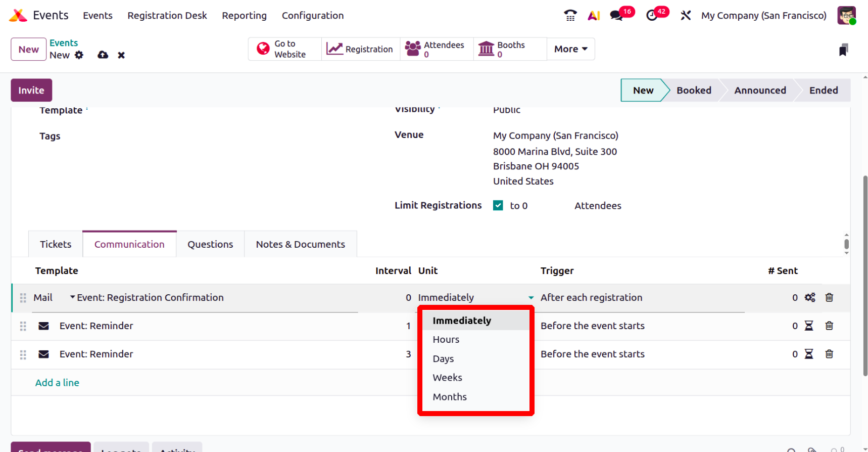Uncheck the Limit Registrations checkbox

pos(498,205)
